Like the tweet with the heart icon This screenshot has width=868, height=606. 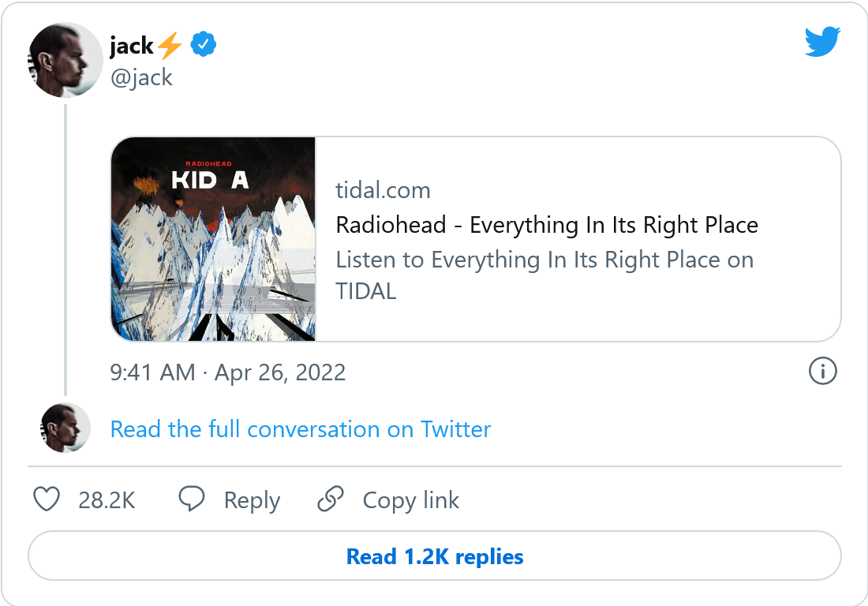point(47,499)
